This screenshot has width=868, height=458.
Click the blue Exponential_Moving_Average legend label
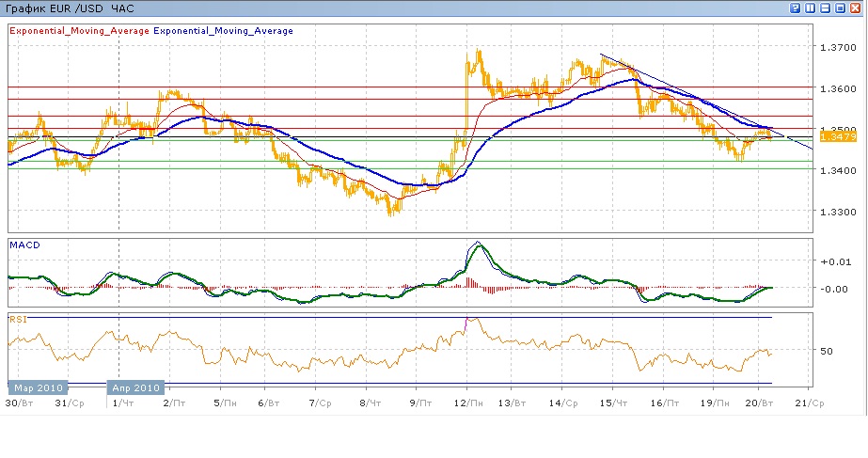click(x=224, y=30)
